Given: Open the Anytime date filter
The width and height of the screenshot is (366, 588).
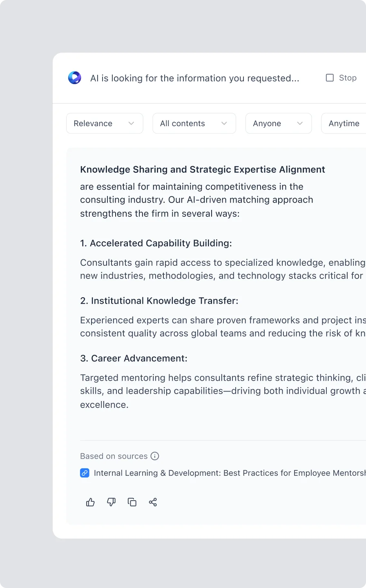Looking at the screenshot, I should pyautogui.click(x=344, y=123).
